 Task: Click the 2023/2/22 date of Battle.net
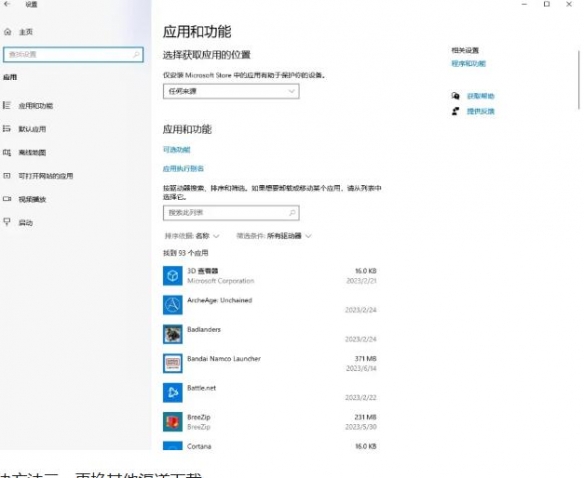point(361,398)
